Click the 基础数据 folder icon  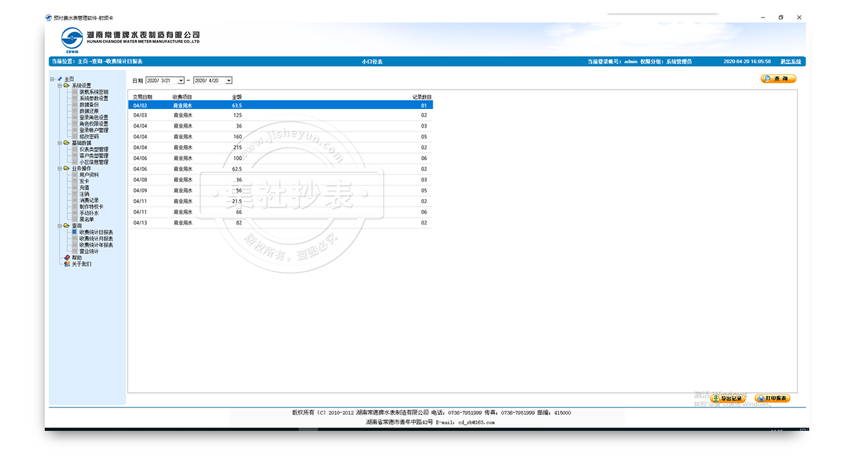coord(66,143)
